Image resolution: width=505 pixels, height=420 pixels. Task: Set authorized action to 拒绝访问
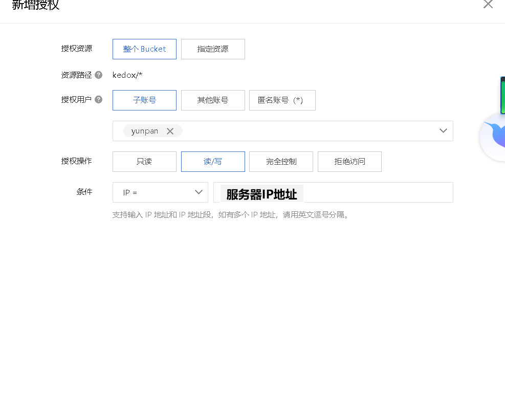[x=349, y=162]
